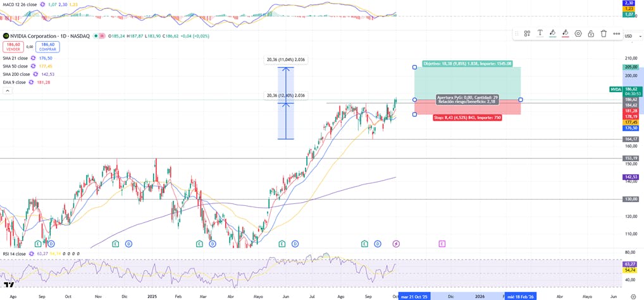The image size is (644, 300).
Task: Click the 153,19 horizontal line price label
Action: click(x=631, y=158)
